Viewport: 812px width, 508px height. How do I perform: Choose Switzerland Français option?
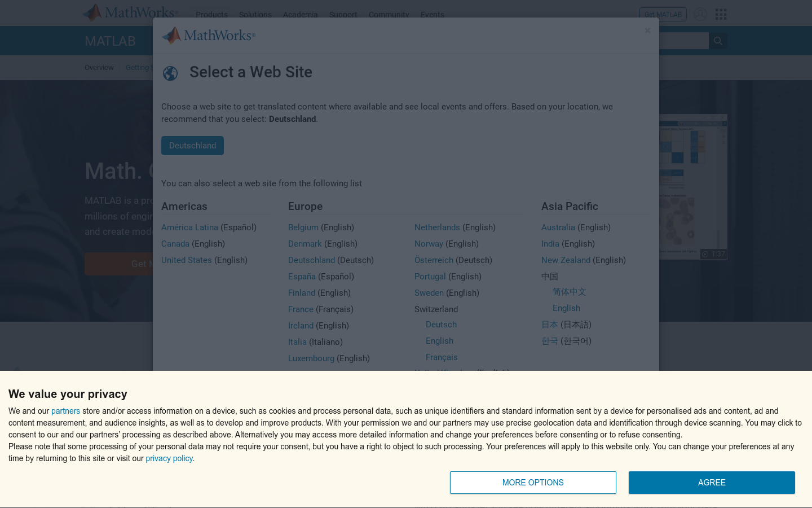click(x=442, y=357)
